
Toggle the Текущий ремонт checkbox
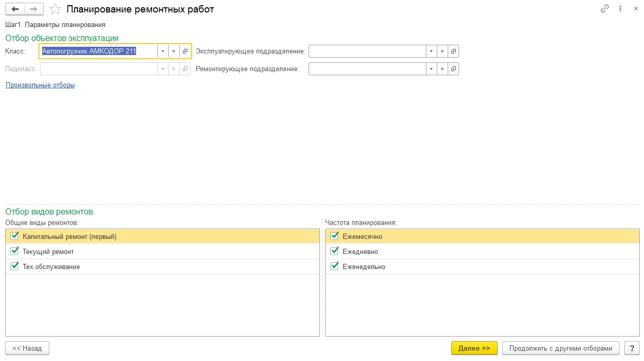coord(15,251)
